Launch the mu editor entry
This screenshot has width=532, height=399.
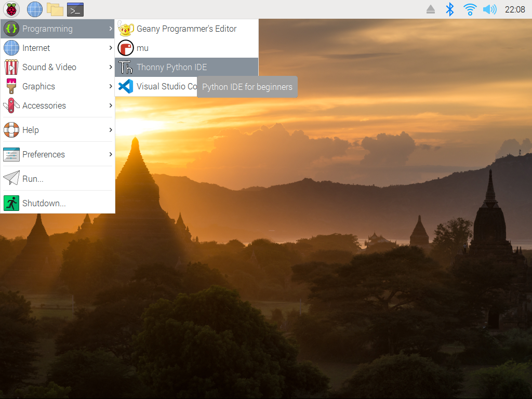[187, 48]
